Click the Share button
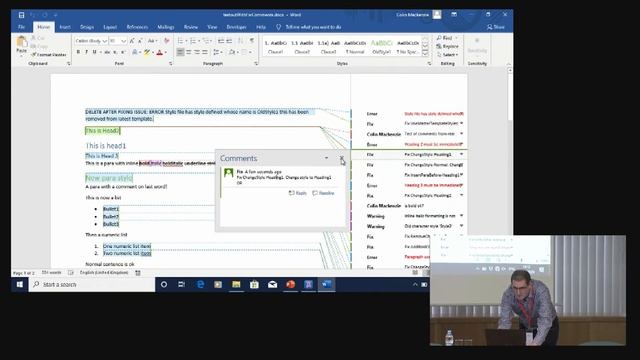Viewport: 640px width, 360px height. coord(496,27)
